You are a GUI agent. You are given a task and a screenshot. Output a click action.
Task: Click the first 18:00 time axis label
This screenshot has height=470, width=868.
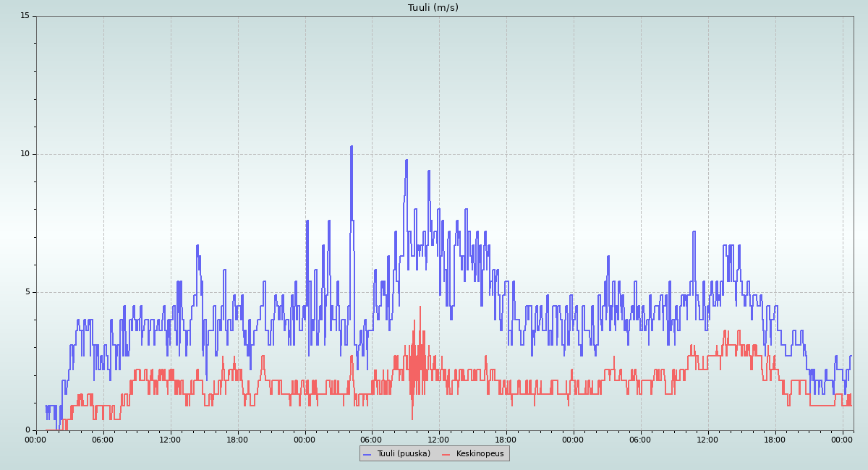[x=237, y=440]
